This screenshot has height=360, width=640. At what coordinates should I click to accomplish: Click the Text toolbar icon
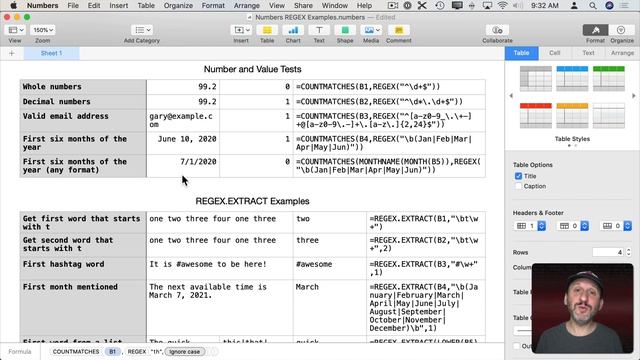(319, 30)
